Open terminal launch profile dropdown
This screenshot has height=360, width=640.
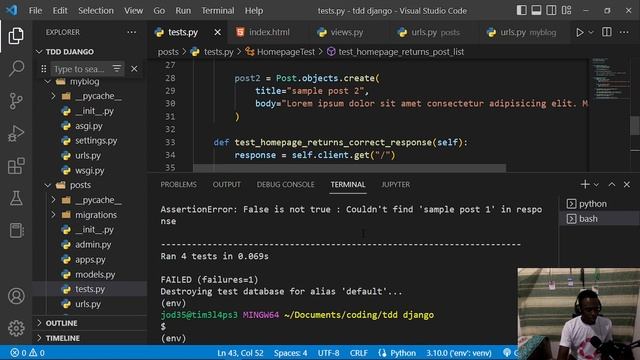point(596,185)
